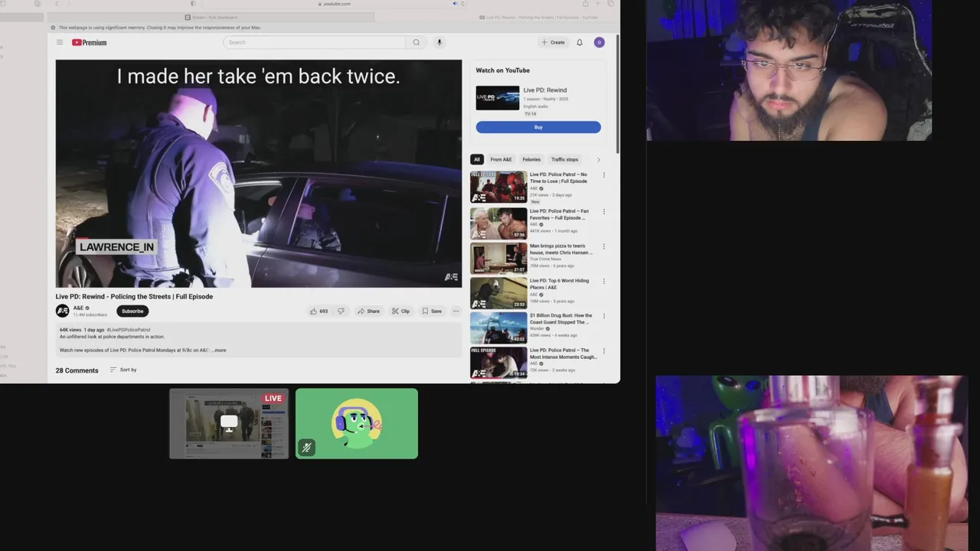Expand the description with '...more'
The height and width of the screenshot is (551, 980).
pos(219,350)
